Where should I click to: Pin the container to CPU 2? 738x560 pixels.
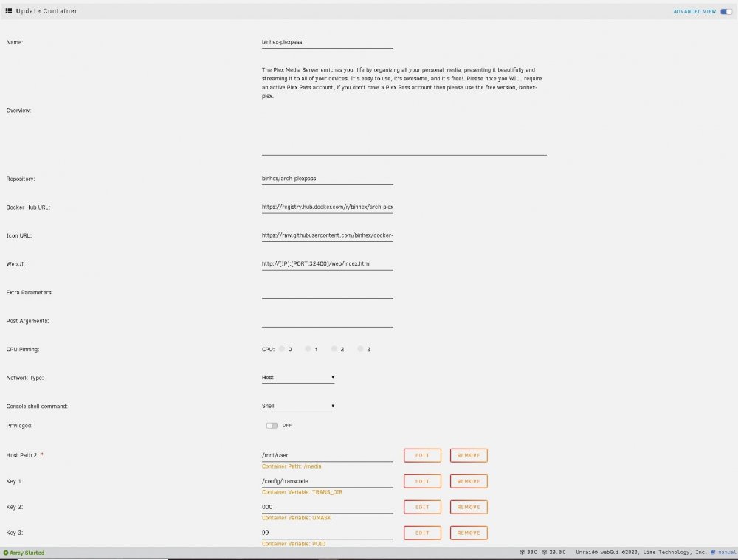click(x=334, y=349)
